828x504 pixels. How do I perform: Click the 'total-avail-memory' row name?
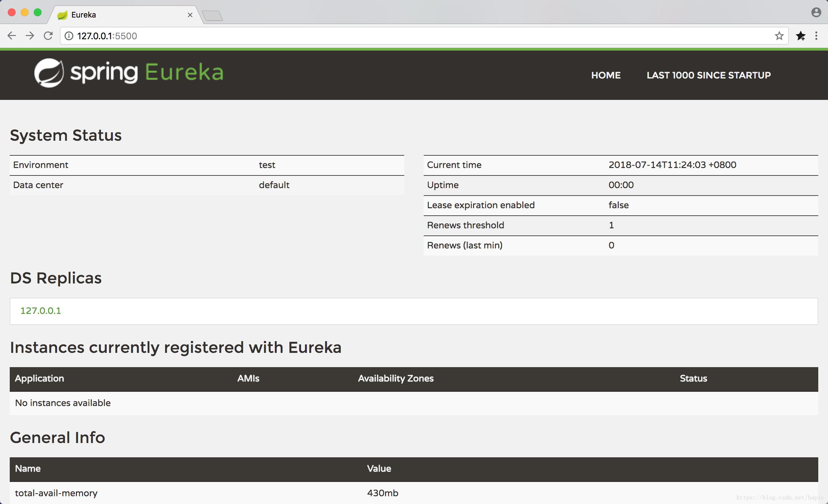[x=56, y=493]
